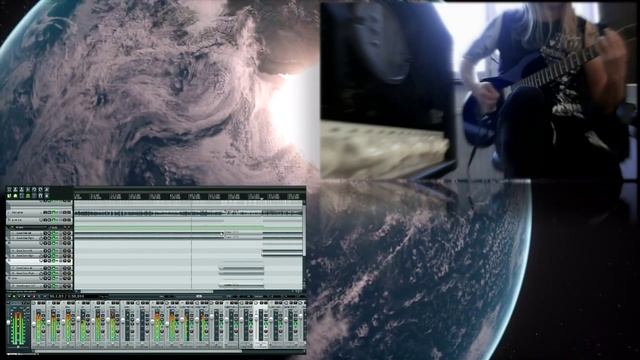Adjust the third mixer channel volume fader
The width and height of the screenshot is (640, 360).
pyautogui.click(x=63, y=321)
